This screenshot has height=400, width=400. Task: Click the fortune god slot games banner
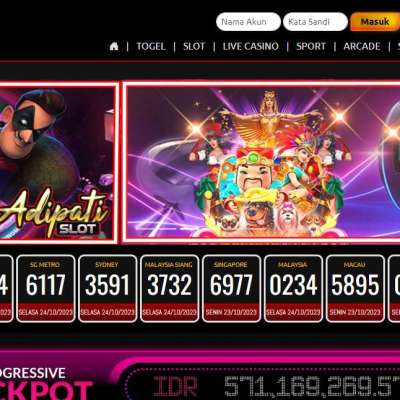262,162
